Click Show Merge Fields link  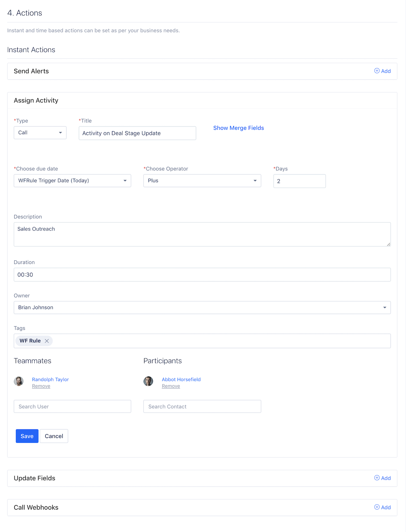[238, 128]
